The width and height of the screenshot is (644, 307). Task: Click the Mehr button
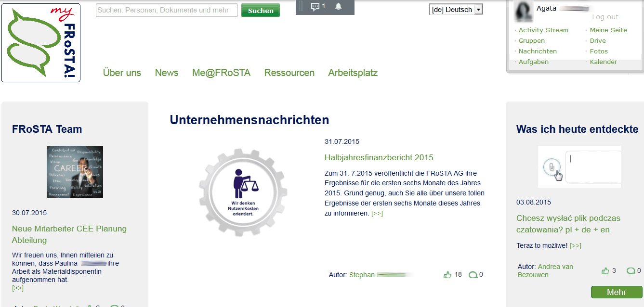[x=617, y=292]
